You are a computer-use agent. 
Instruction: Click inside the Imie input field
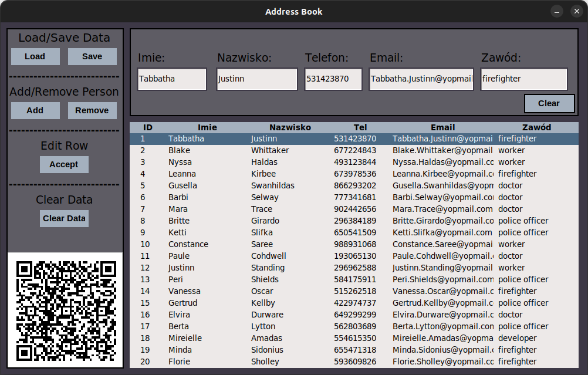point(171,79)
